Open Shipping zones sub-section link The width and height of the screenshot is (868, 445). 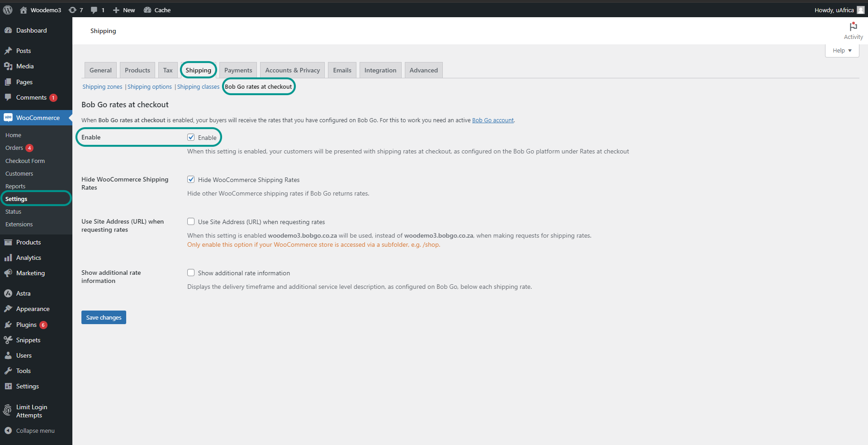(x=102, y=86)
